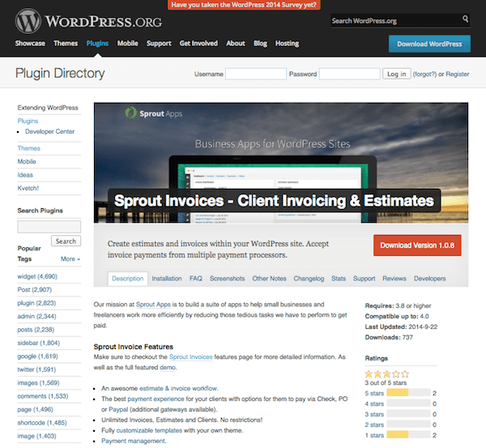Screen dimensions: 486x448
Task: Open Mobile link in sidebar
Action: tap(27, 161)
